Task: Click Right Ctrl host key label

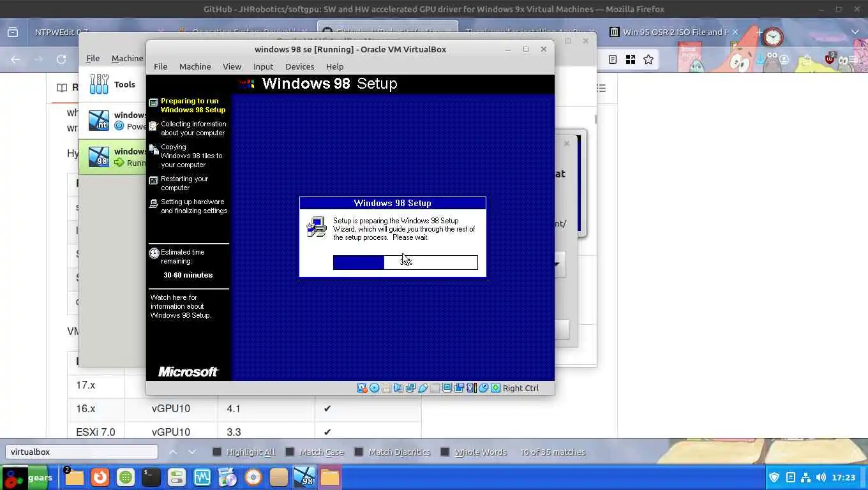Action: [521, 388]
